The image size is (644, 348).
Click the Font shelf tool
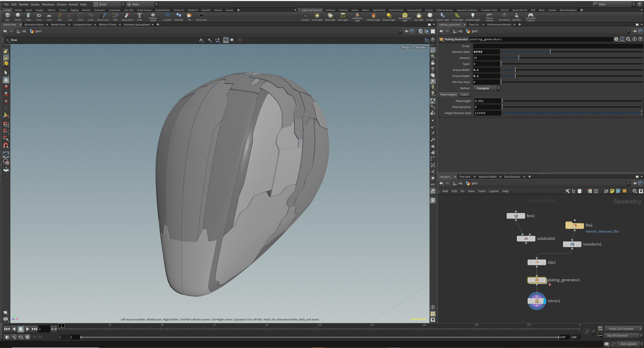click(x=139, y=17)
